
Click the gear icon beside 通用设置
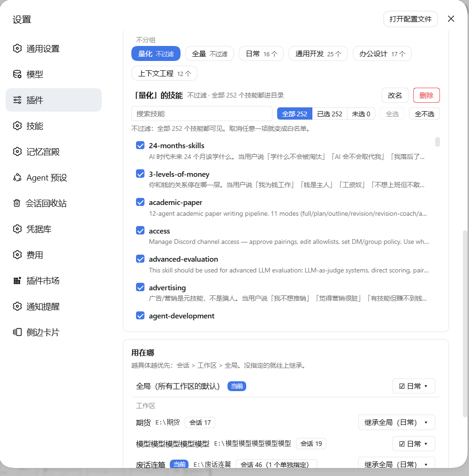pos(17,48)
